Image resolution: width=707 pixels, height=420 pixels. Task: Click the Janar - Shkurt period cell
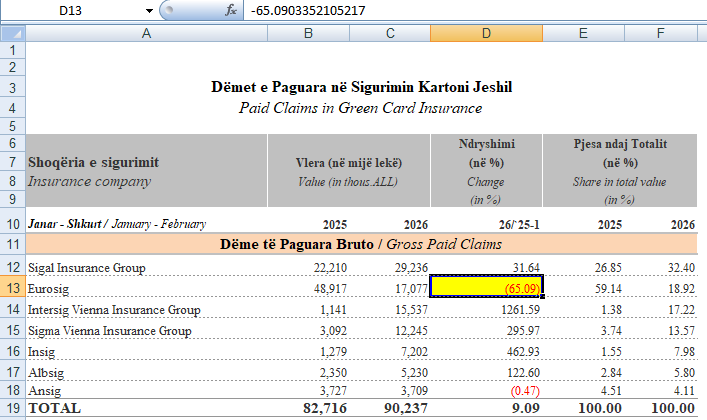(x=146, y=223)
